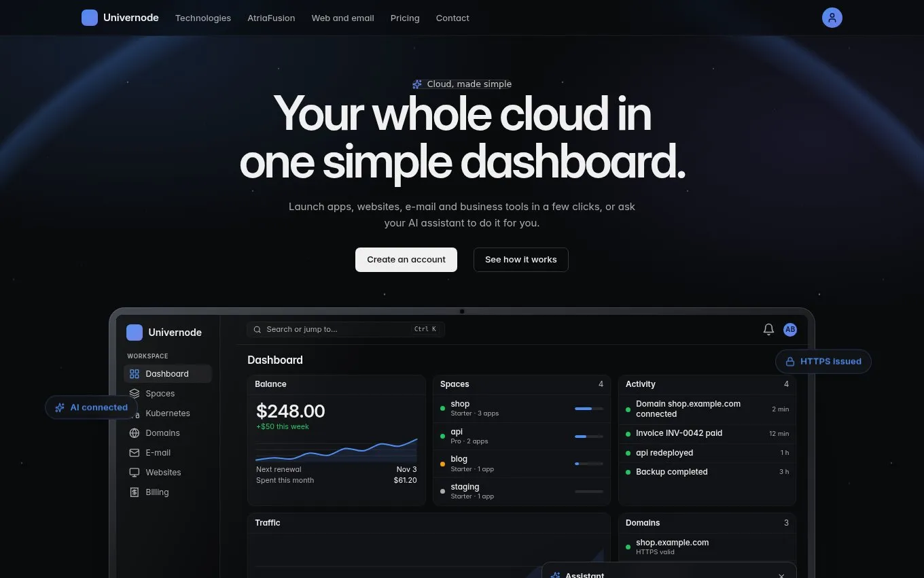Image resolution: width=924 pixels, height=578 pixels.
Task: Click the Backup completed activity entry
Action: [x=707, y=472]
